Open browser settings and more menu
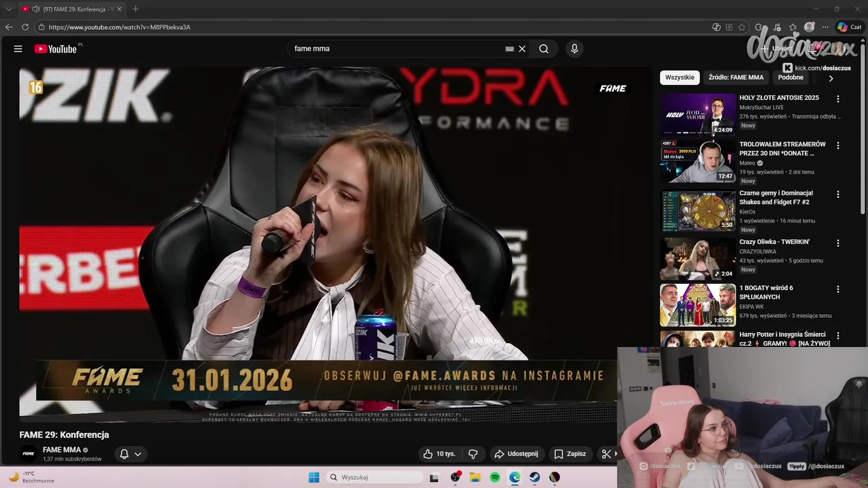This screenshot has width=868, height=488. (825, 27)
